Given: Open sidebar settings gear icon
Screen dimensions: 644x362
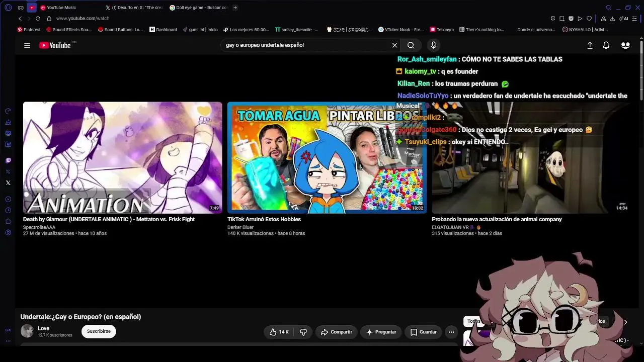Looking at the screenshot, I should click(8, 232).
